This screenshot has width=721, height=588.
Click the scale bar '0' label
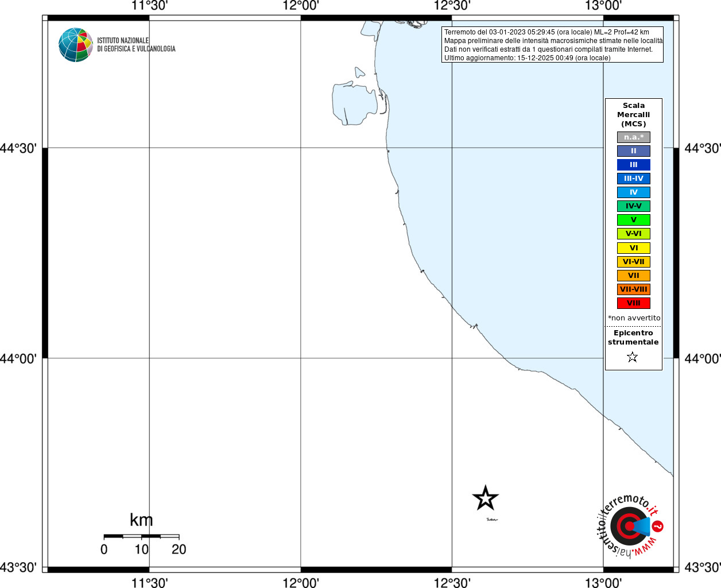pos(104,550)
